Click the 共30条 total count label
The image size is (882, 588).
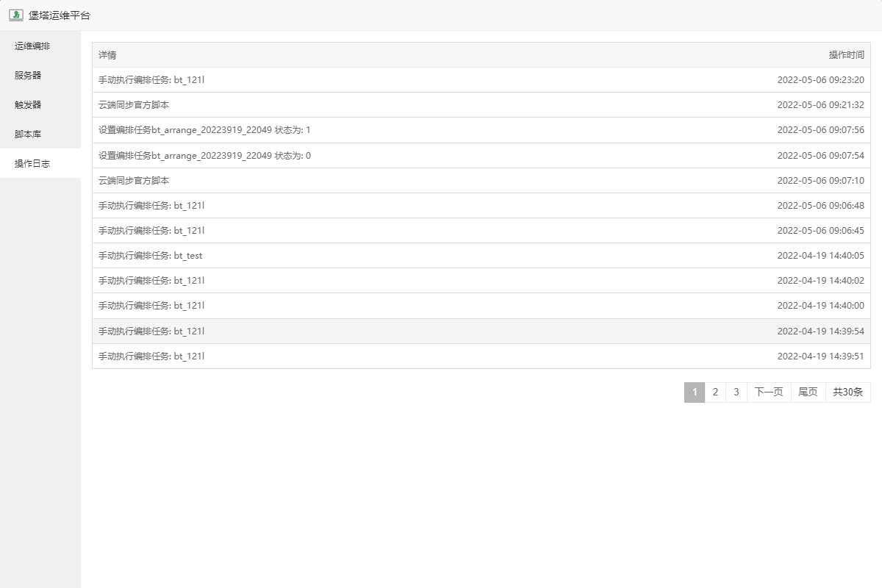click(x=847, y=392)
